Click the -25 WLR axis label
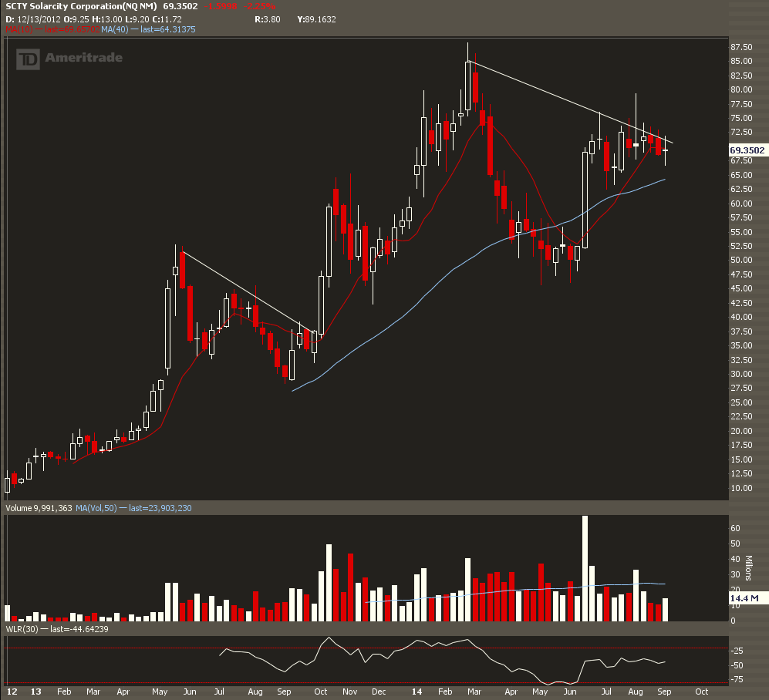 tap(737, 651)
